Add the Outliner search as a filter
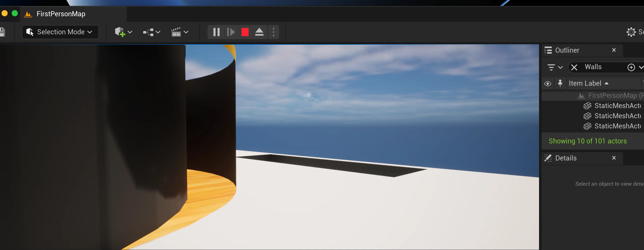The image size is (644, 250). (631, 67)
